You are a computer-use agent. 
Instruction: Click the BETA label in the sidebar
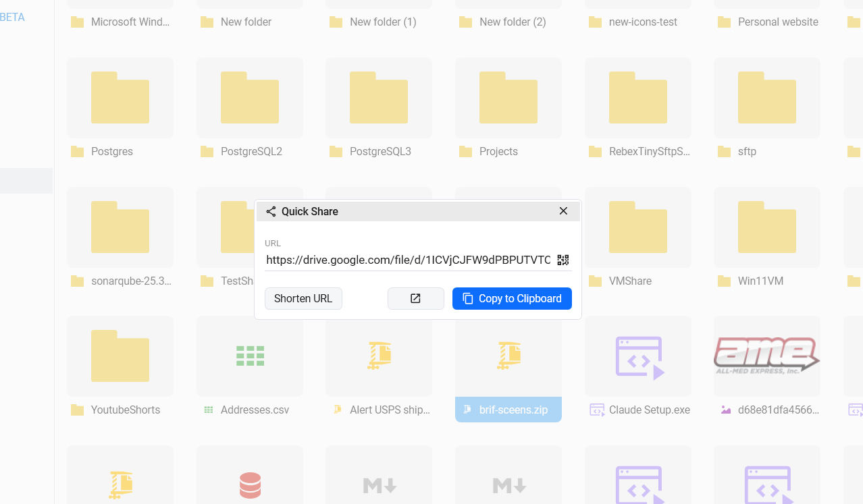point(12,18)
